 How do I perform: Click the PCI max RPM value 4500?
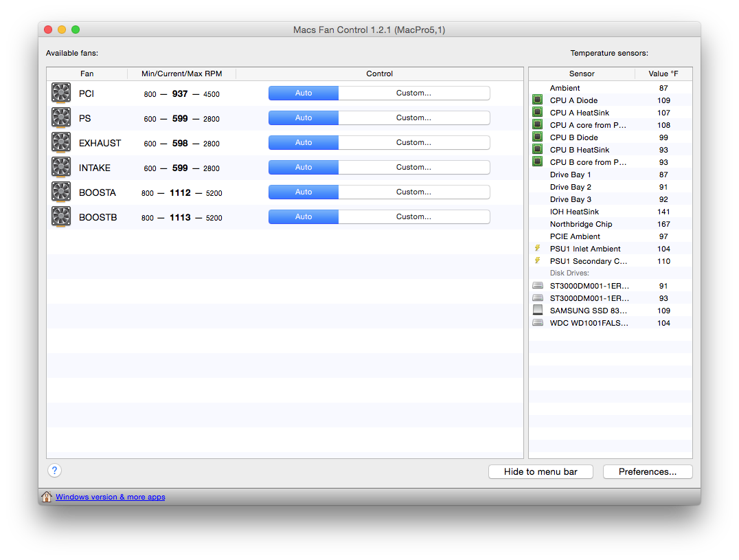[211, 94]
